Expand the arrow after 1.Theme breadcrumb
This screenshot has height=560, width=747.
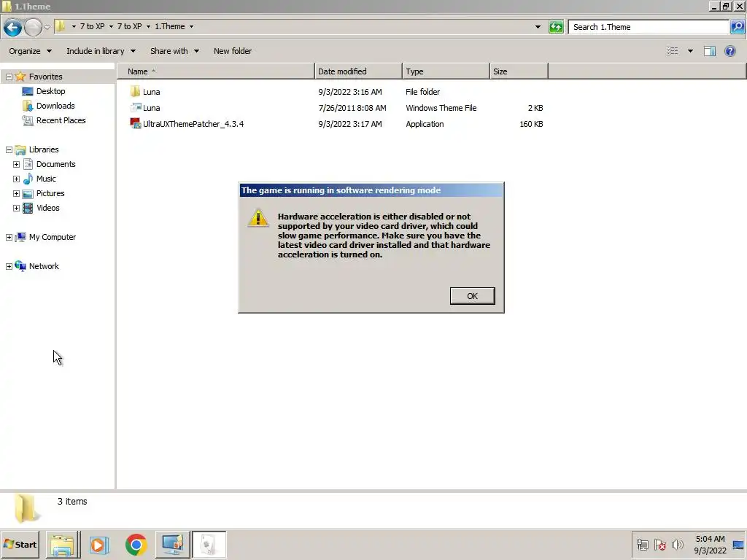click(x=192, y=27)
